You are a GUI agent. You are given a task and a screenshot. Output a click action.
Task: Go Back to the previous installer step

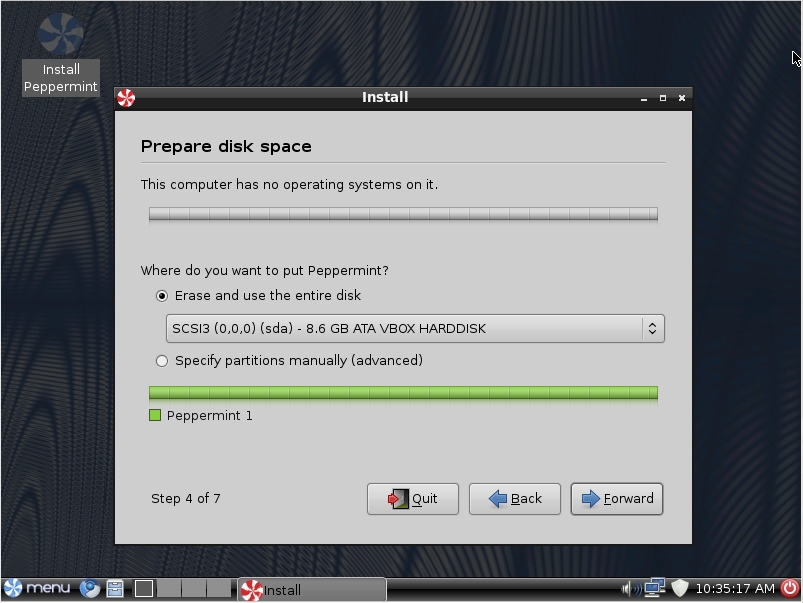click(x=515, y=498)
